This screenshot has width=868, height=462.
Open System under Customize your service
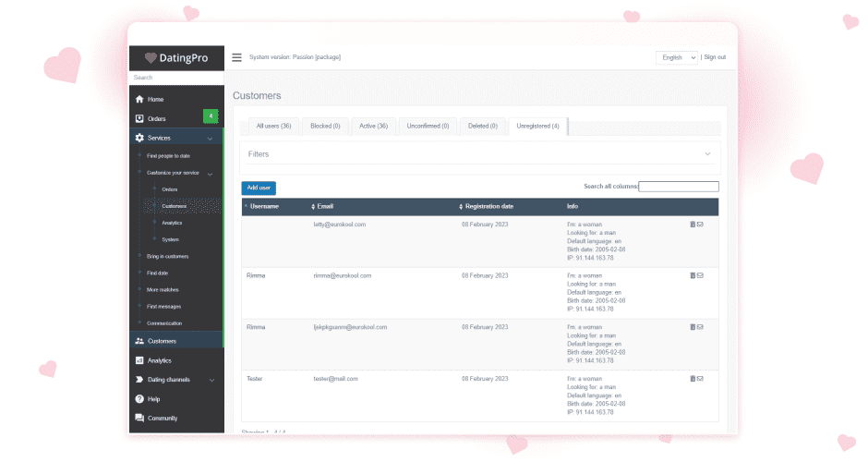click(x=171, y=240)
